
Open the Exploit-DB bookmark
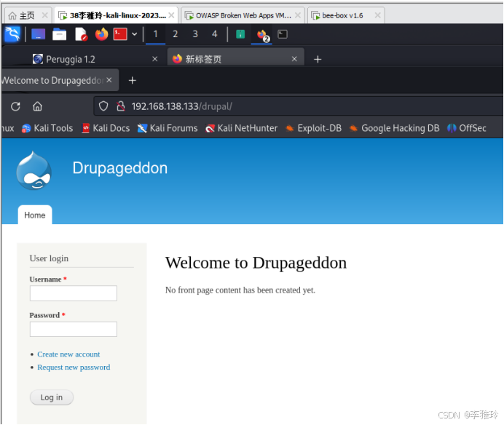point(313,129)
